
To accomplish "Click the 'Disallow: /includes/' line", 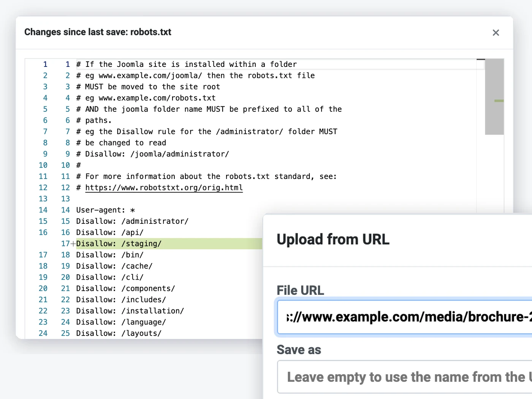I will click(x=121, y=300).
